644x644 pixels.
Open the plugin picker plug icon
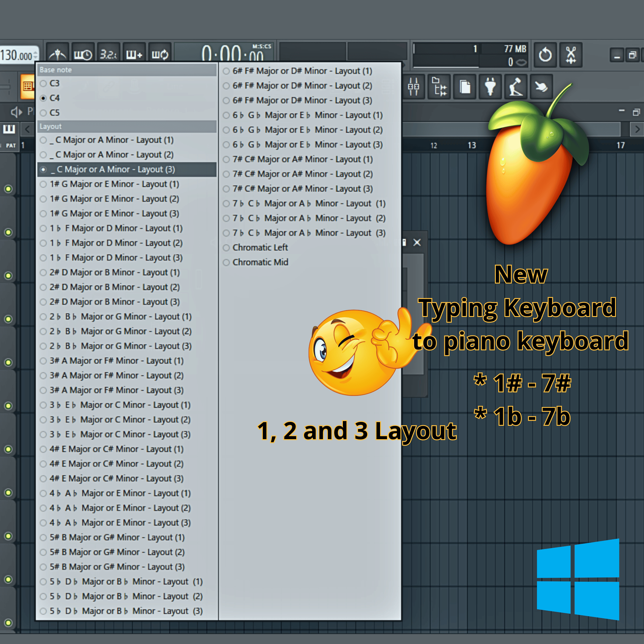[x=490, y=87]
